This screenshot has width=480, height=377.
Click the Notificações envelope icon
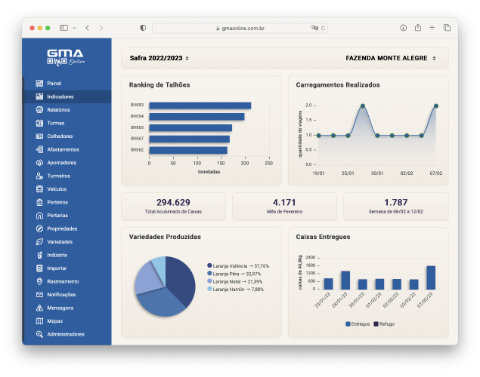pos(39,295)
